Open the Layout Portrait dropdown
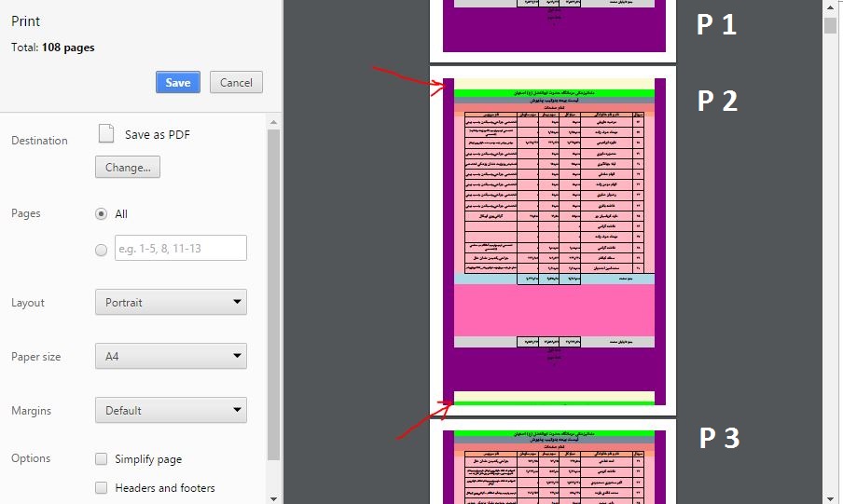 click(x=171, y=302)
